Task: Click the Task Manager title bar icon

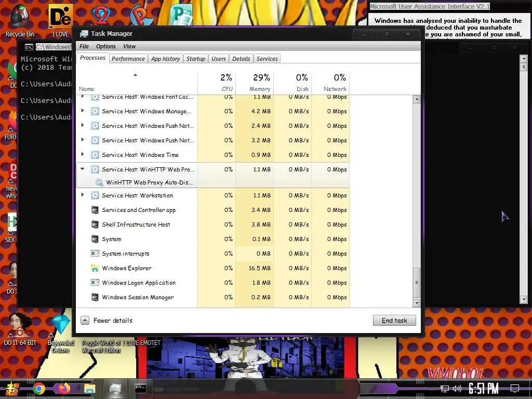Action: [84, 34]
